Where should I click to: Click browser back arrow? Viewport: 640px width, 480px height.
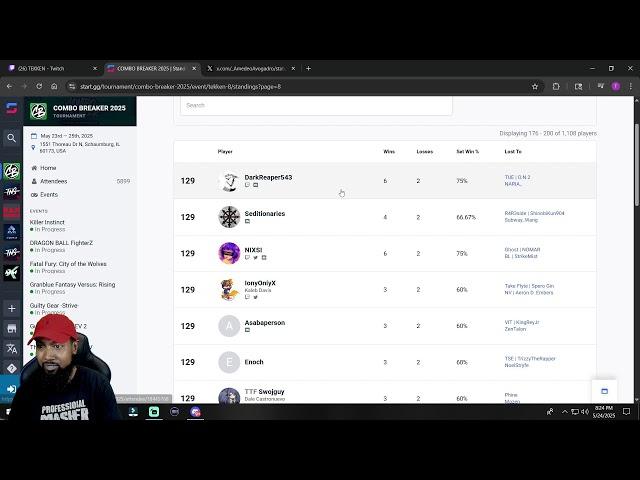point(9,87)
